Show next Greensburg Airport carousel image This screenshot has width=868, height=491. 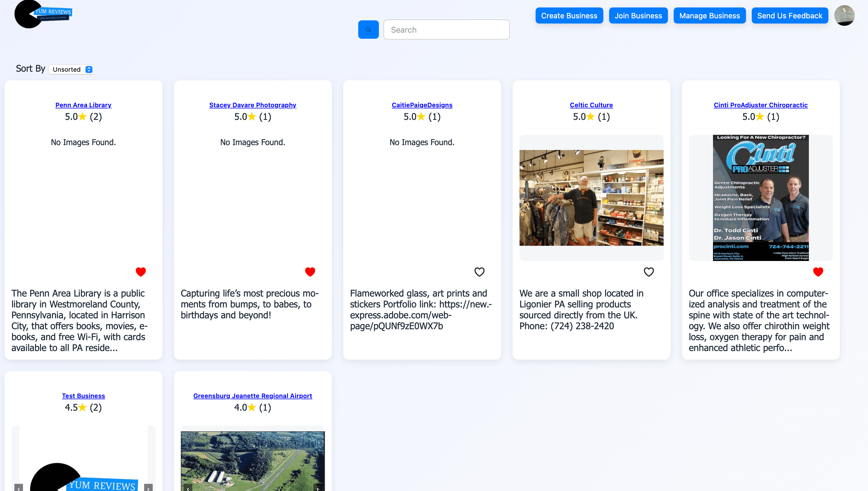coord(317,488)
